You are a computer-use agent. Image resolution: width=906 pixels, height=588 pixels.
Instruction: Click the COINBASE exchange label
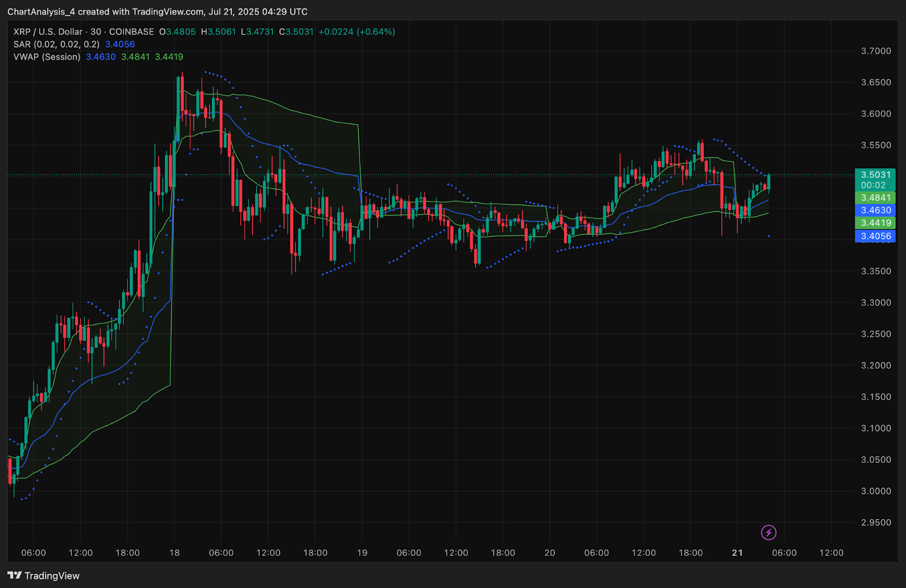pos(131,32)
